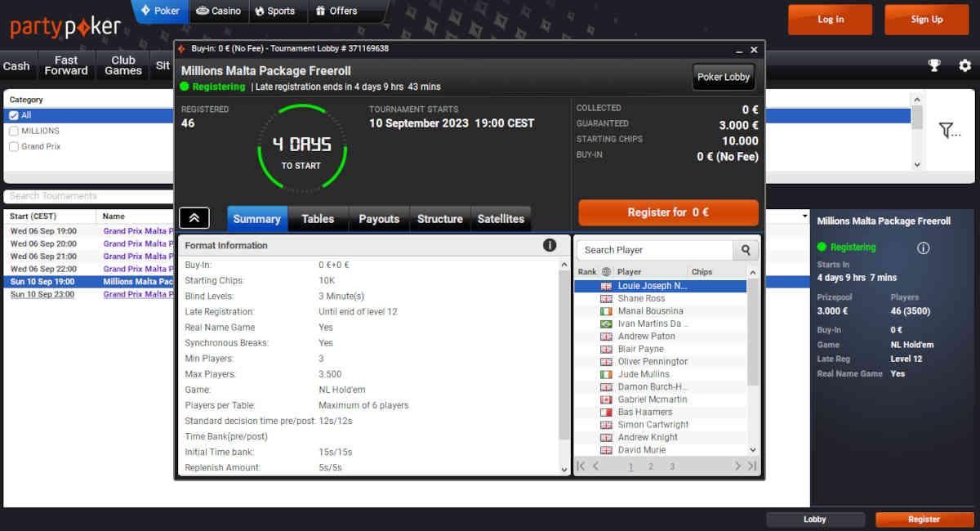The width and height of the screenshot is (980, 531).
Task: Click the flag next to Bas Haamers
Action: [606, 413]
